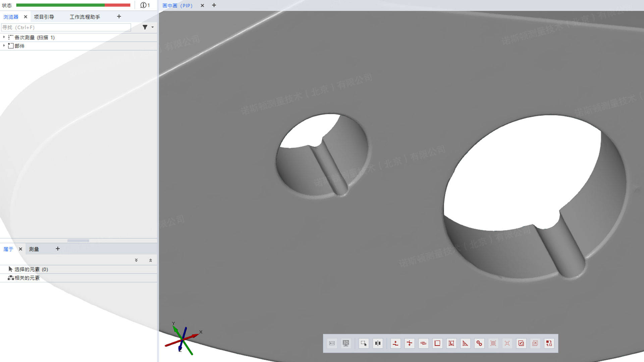The height and width of the screenshot is (362, 644).
Task: Click the XYZ coordinate axis gizmo
Action: point(183,339)
